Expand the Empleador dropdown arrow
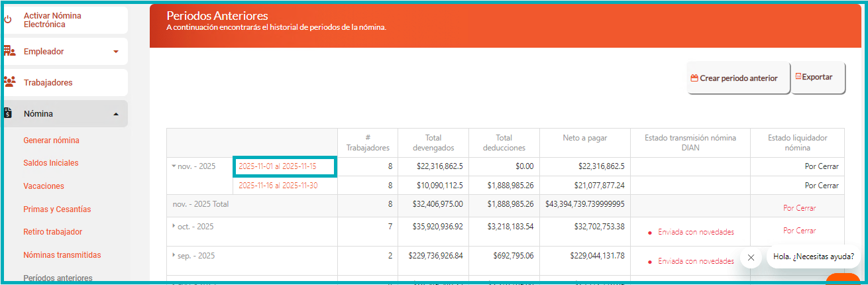Image resolution: width=868 pixels, height=285 pixels. pyautogui.click(x=116, y=52)
